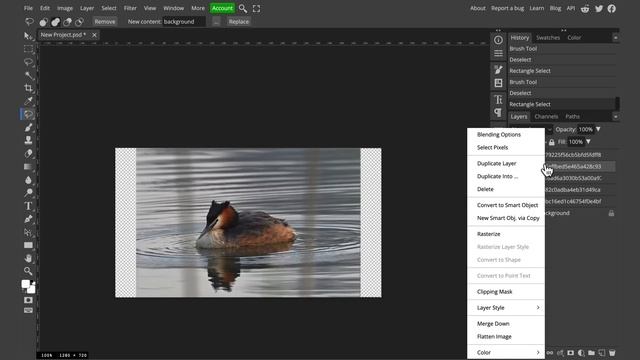Open the Paragraph panel icon

click(x=498, y=112)
